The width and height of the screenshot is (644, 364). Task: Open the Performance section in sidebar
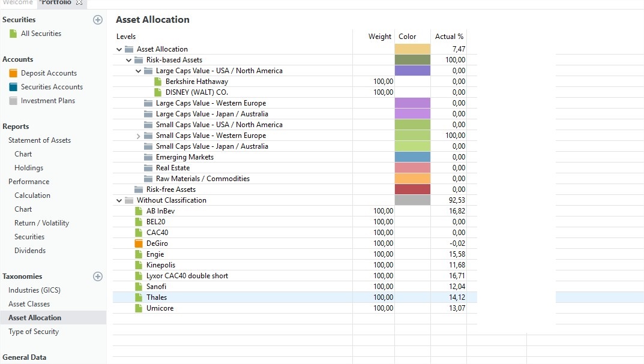(29, 182)
